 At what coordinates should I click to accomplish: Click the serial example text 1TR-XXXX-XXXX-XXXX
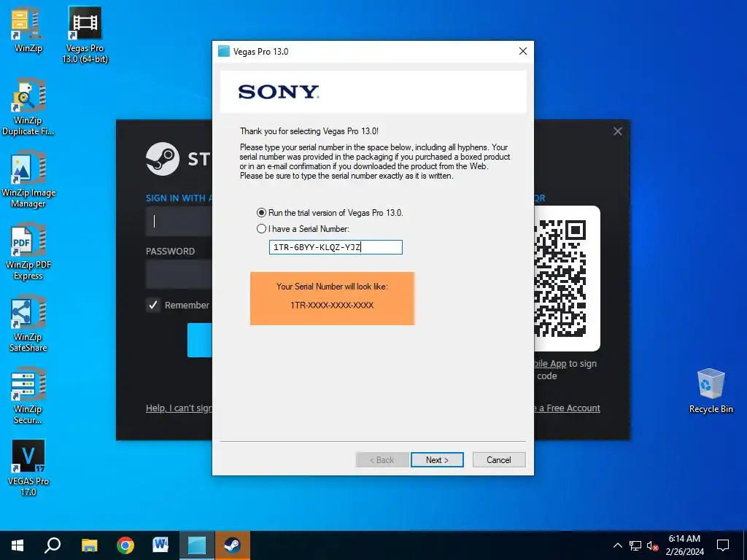332,306
